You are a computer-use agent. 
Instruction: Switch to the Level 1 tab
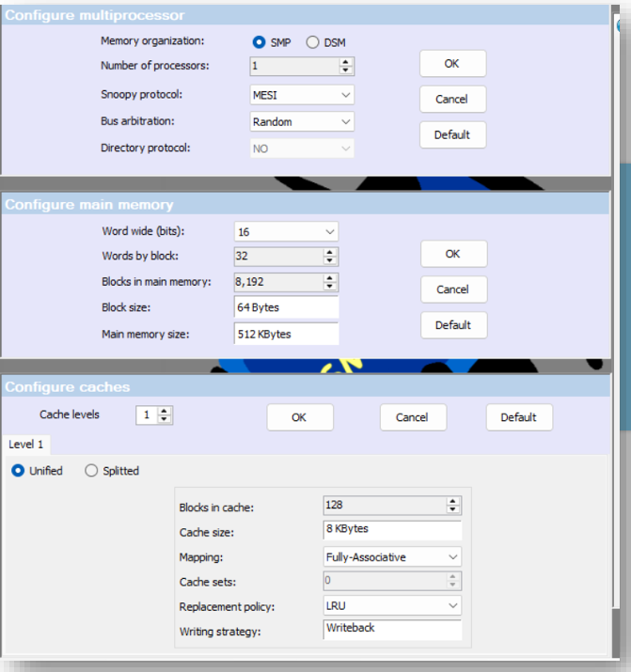click(x=25, y=445)
